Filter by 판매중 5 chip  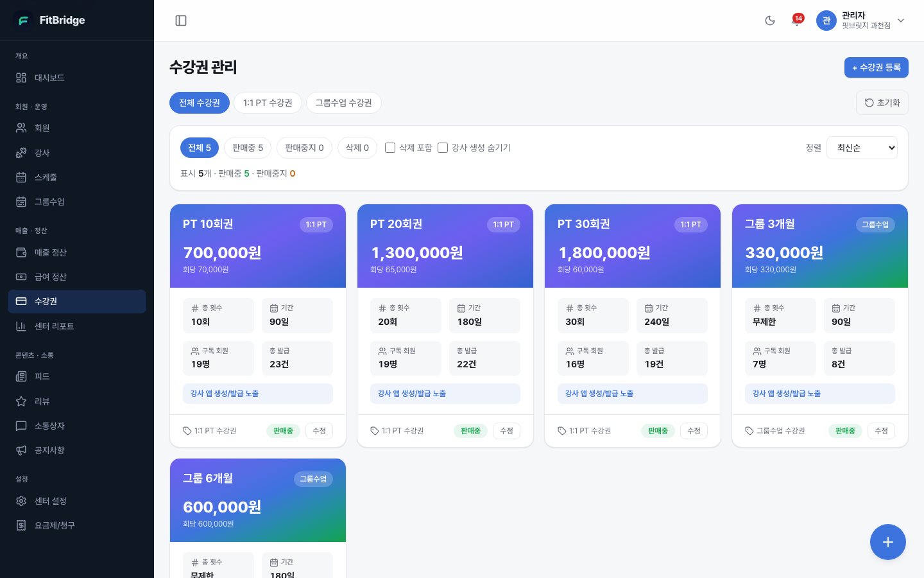coord(248,148)
